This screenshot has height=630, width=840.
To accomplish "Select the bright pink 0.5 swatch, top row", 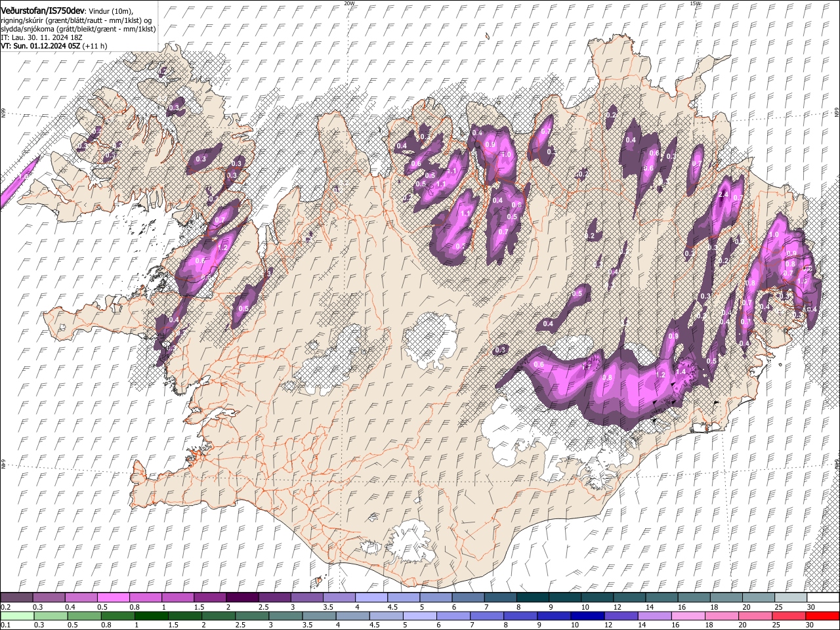I will click(113, 598).
